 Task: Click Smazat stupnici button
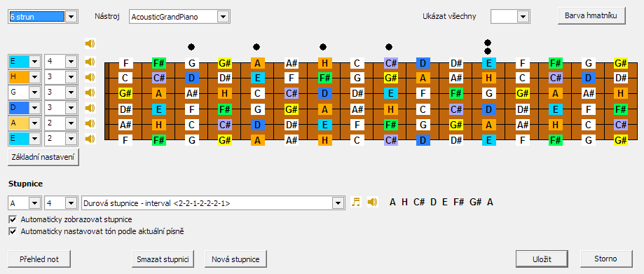point(163,259)
